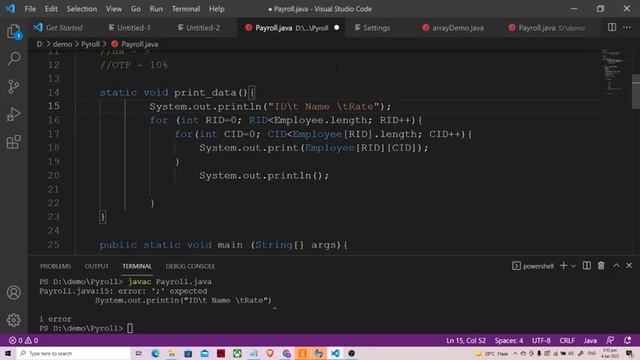
Task: Change encoding via UTF-8 status item
Action: [541, 340]
